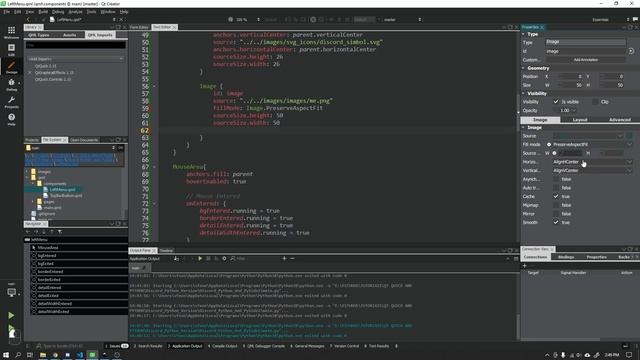Select LeftMenu.qml in file system tree
Image resolution: width=640 pixels, height=360 pixels.
click(62, 189)
